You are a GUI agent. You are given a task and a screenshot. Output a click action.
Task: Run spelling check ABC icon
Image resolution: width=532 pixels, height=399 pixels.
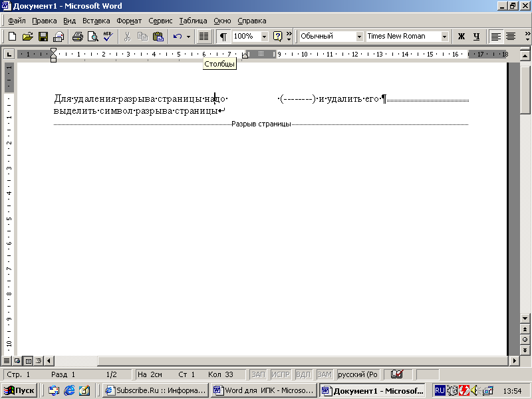(x=108, y=37)
